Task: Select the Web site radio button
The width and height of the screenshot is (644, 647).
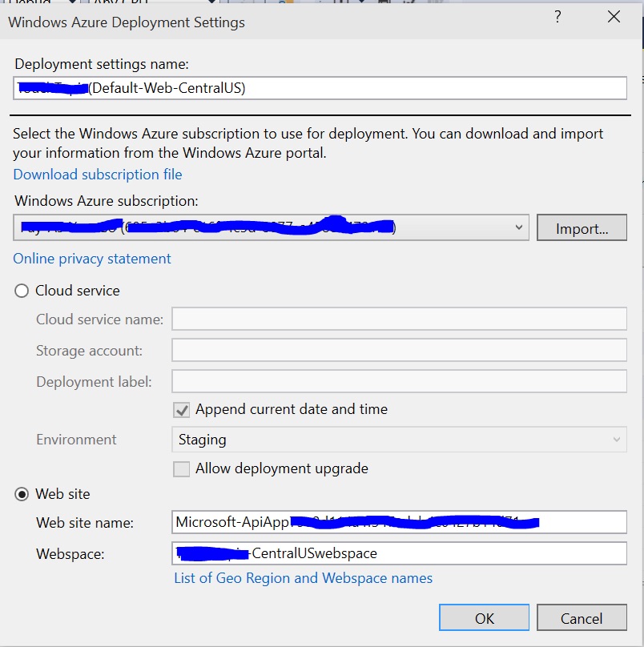Action: pos(22,494)
